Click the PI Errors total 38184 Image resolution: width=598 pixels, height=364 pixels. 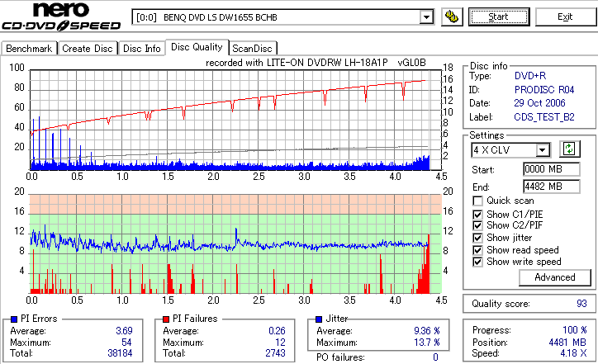point(120,353)
